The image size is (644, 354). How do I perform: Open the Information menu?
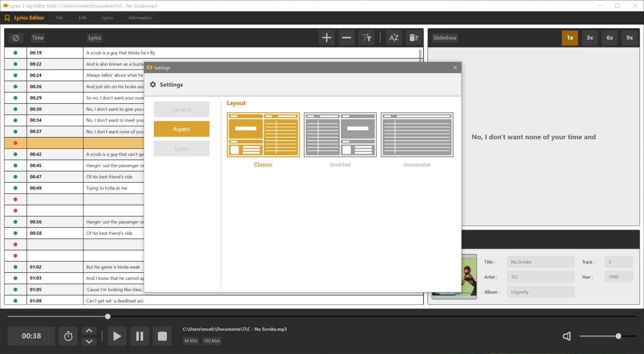[140, 18]
